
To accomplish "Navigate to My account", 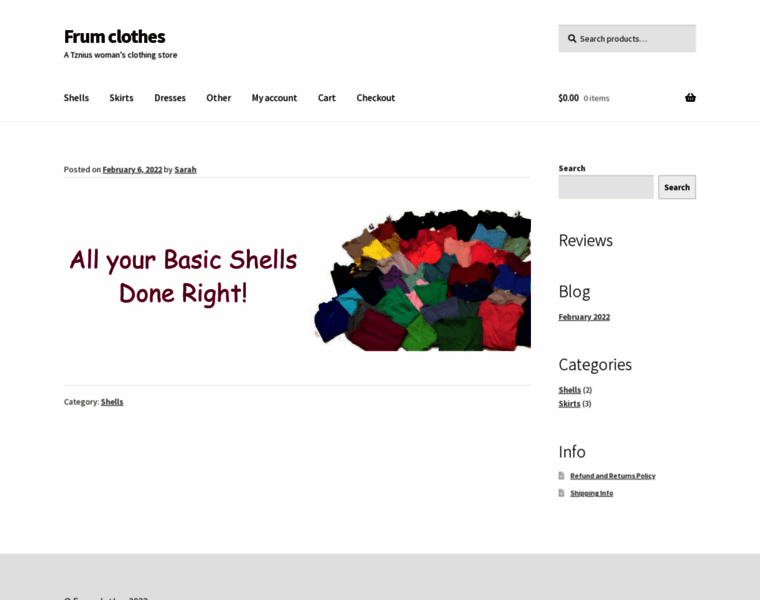I will pos(274,98).
